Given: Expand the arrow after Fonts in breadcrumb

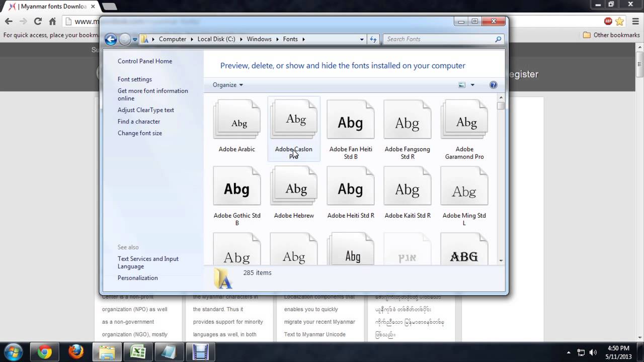Looking at the screenshot, I should [x=303, y=39].
